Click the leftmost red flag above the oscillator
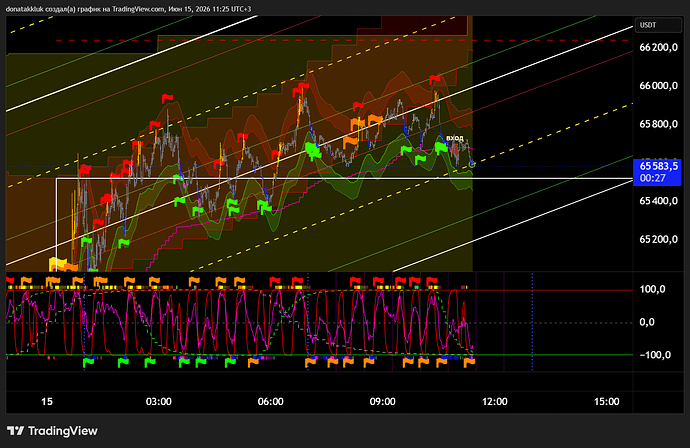Viewport: 690px width, 448px height. [x=10, y=280]
